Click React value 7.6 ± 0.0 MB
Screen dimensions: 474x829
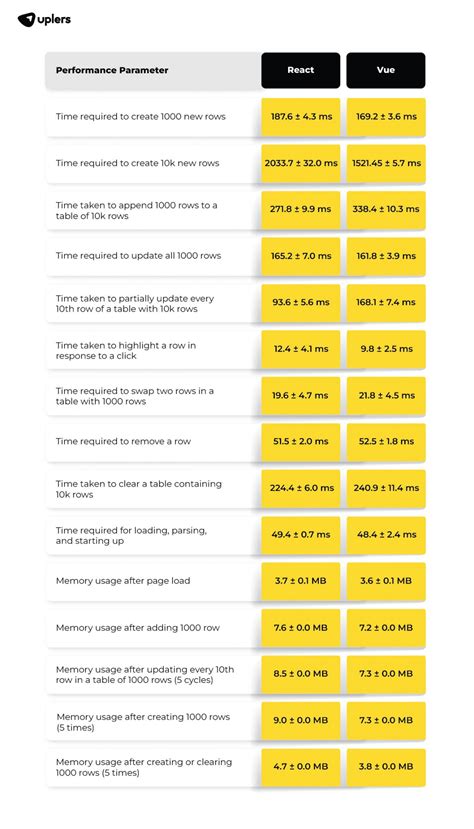coord(301,627)
